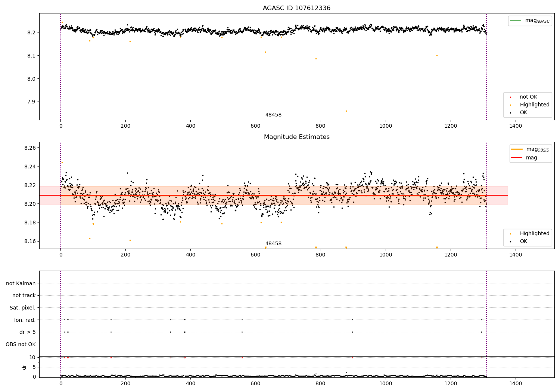Click the orange point near 8.10 at x 1160
Viewport: 560px width, 392px height.
(437, 55)
